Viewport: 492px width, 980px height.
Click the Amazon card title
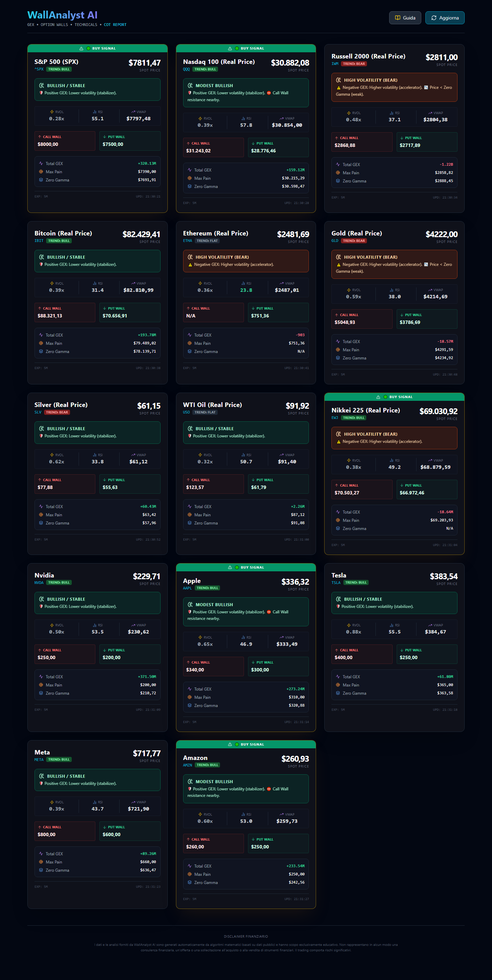195,758
